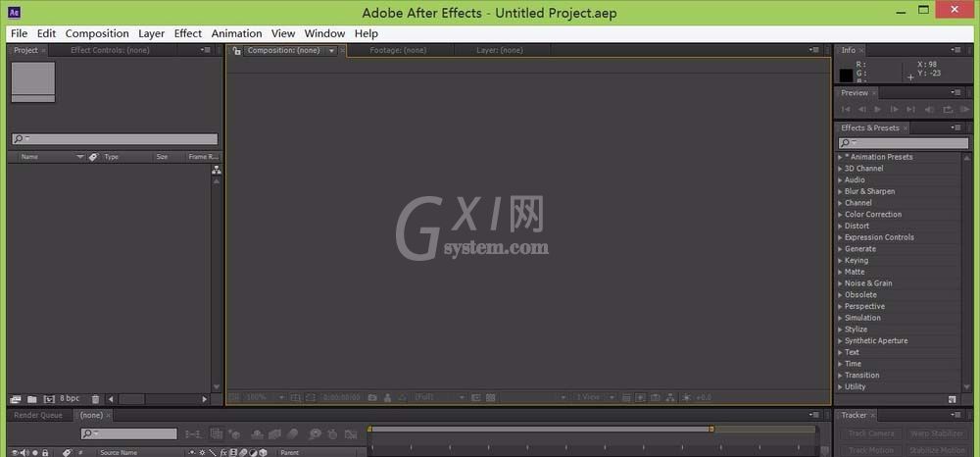Click the label tag column icon in Project panel
Screen dimensions: 980x457
coord(93,157)
